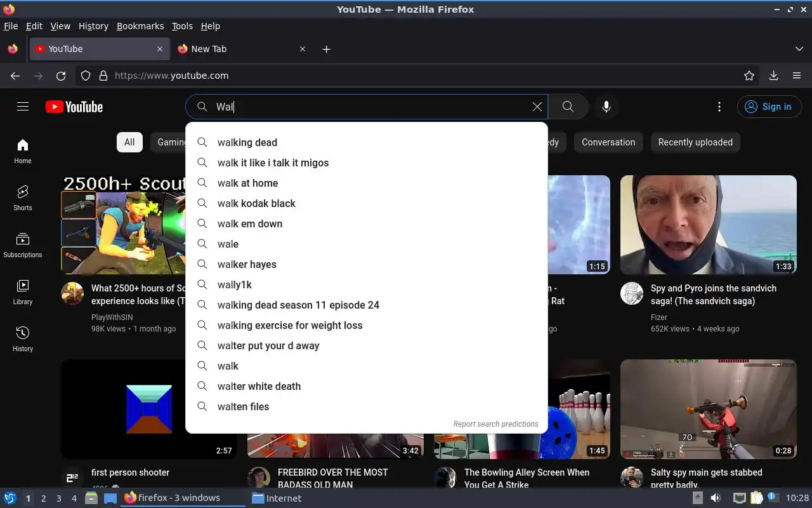Pick the 'walker hayes' suggestion
This screenshot has width=812, height=508.
click(x=367, y=264)
